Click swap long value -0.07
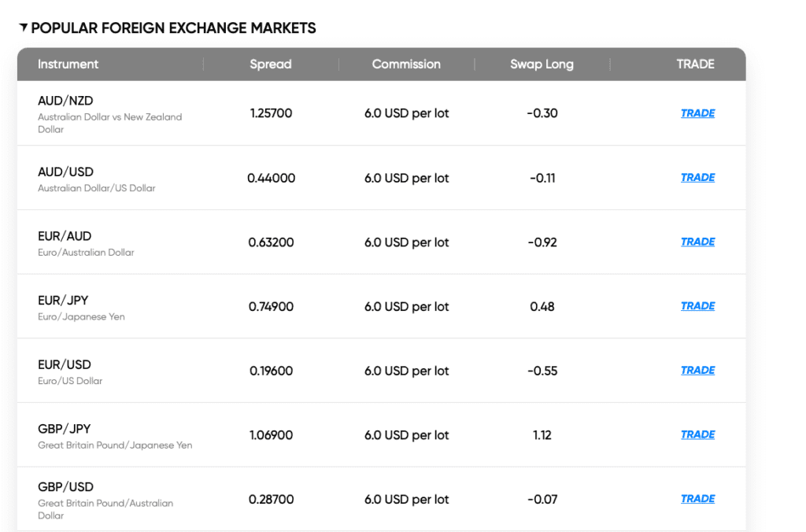 [x=542, y=499]
